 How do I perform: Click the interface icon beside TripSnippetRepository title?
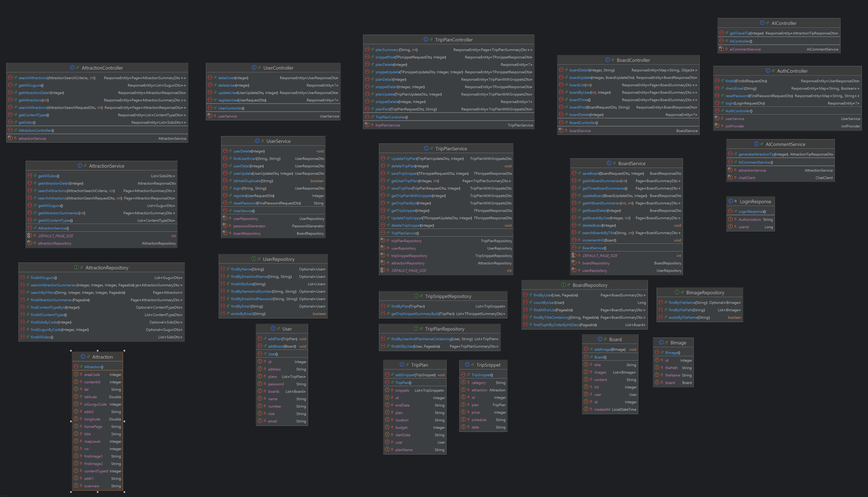[x=416, y=296]
